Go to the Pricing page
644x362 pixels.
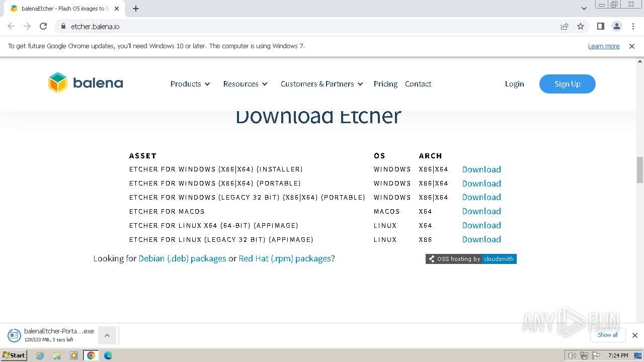[385, 84]
